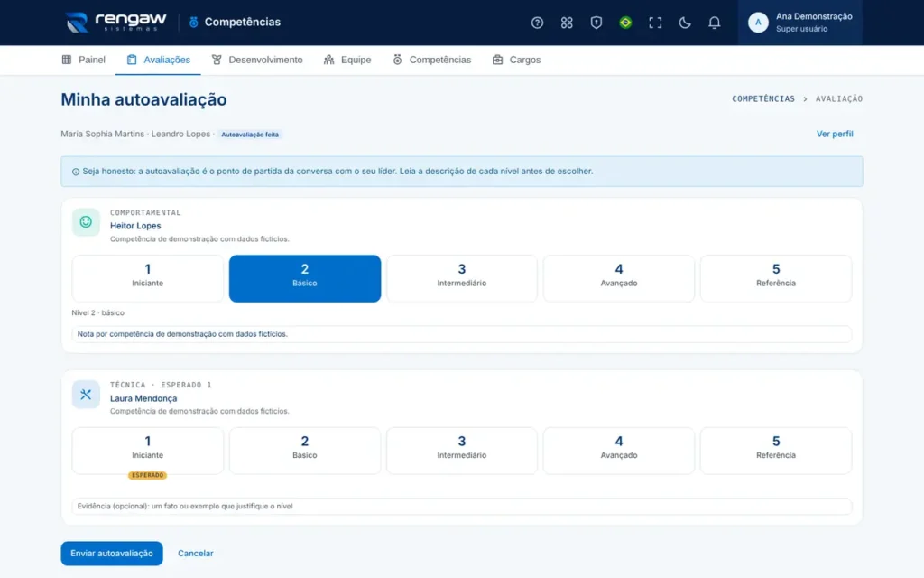Open the apps grid icon
The image size is (924, 578).
567,23
